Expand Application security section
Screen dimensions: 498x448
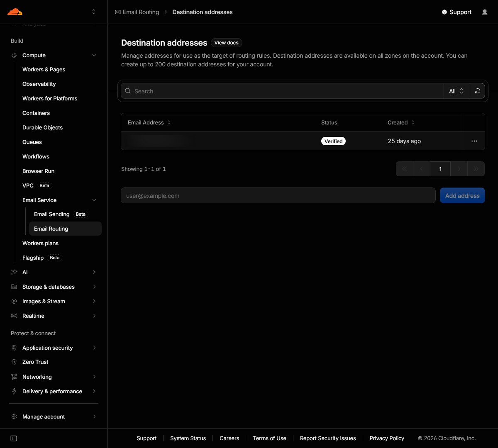click(94, 348)
